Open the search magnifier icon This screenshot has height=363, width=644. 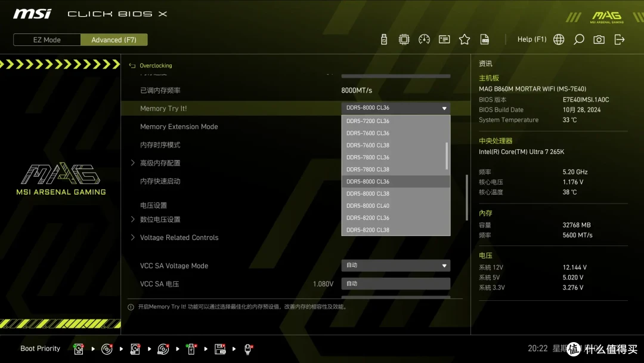pyautogui.click(x=578, y=39)
